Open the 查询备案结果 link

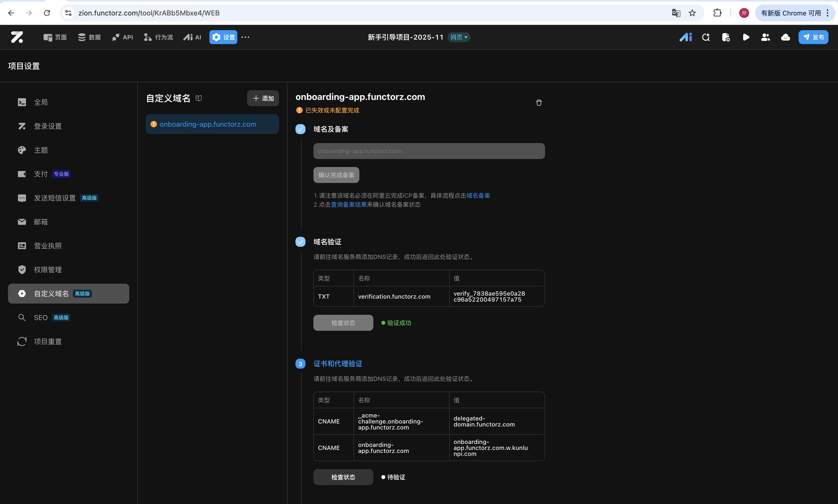point(349,204)
